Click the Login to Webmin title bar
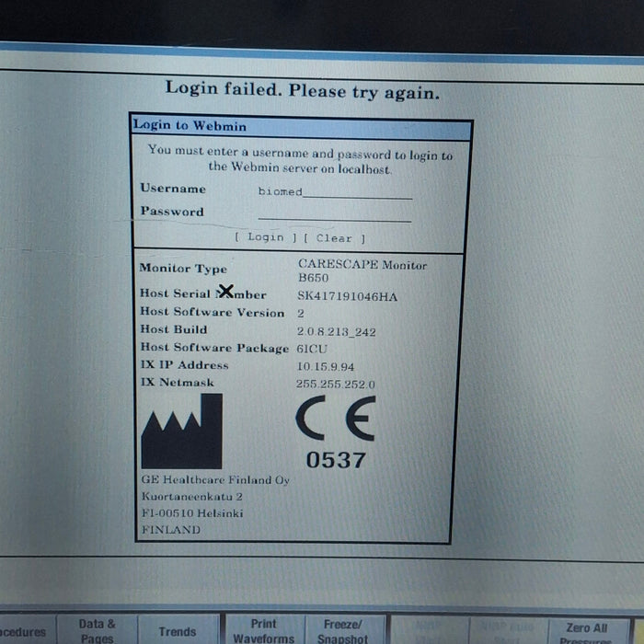 coord(301,126)
